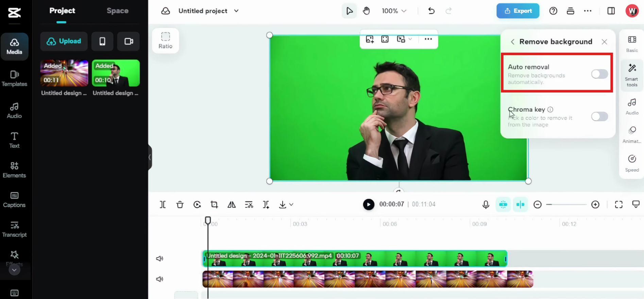Open the Speed tab
The height and width of the screenshot is (299, 644).
point(632,164)
